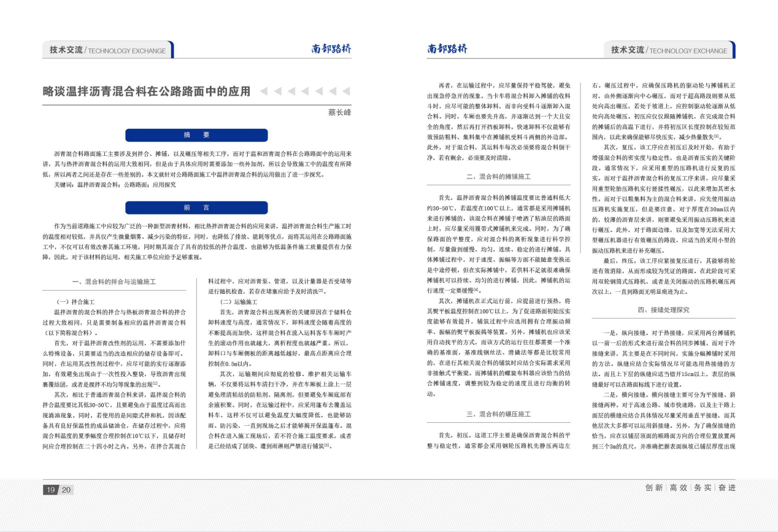The height and width of the screenshot is (532, 778).
Task: Click the 南部路桥 logo on the left page
Action: [331, 49]
